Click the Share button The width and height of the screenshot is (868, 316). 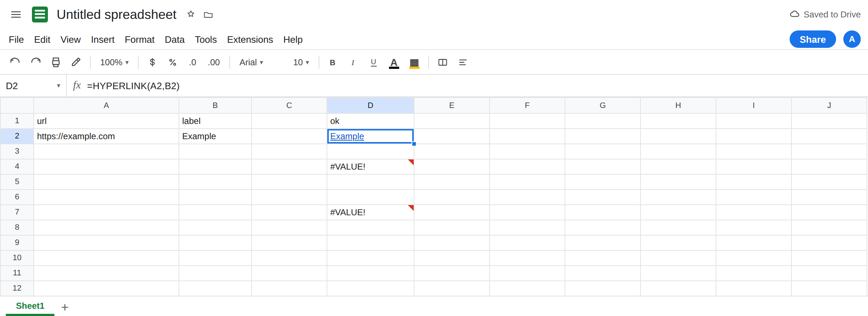(813, 39)
